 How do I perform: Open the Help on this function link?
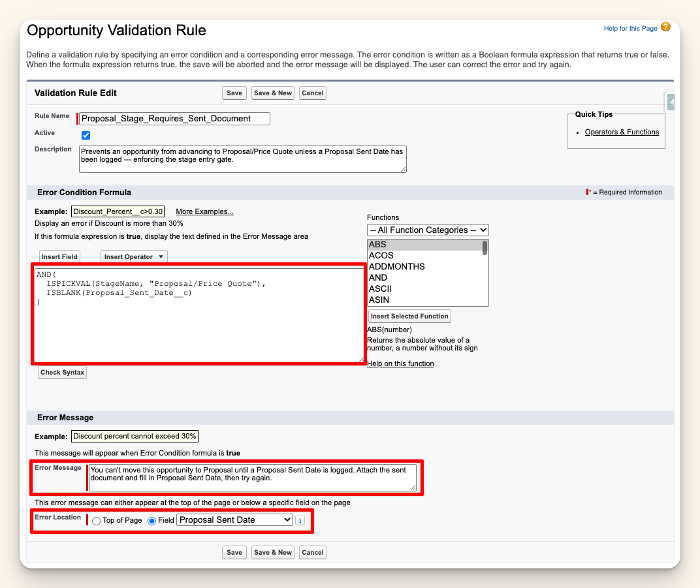click(x=400, y=364)
